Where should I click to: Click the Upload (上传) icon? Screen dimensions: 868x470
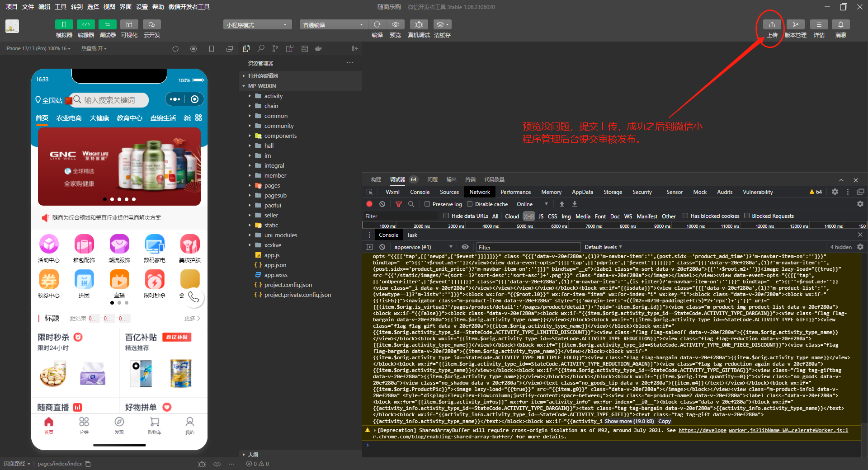pos(772,25)
